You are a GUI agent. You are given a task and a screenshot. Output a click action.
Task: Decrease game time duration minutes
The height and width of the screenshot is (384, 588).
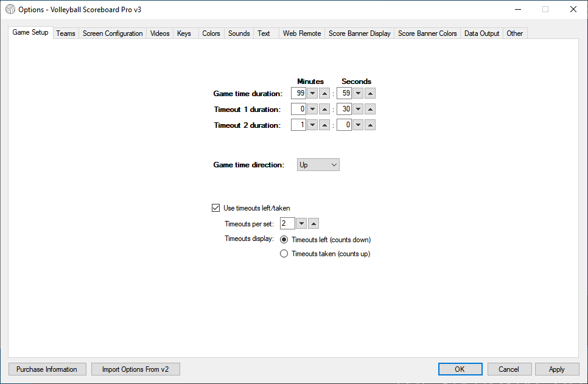tap(312, 93)
